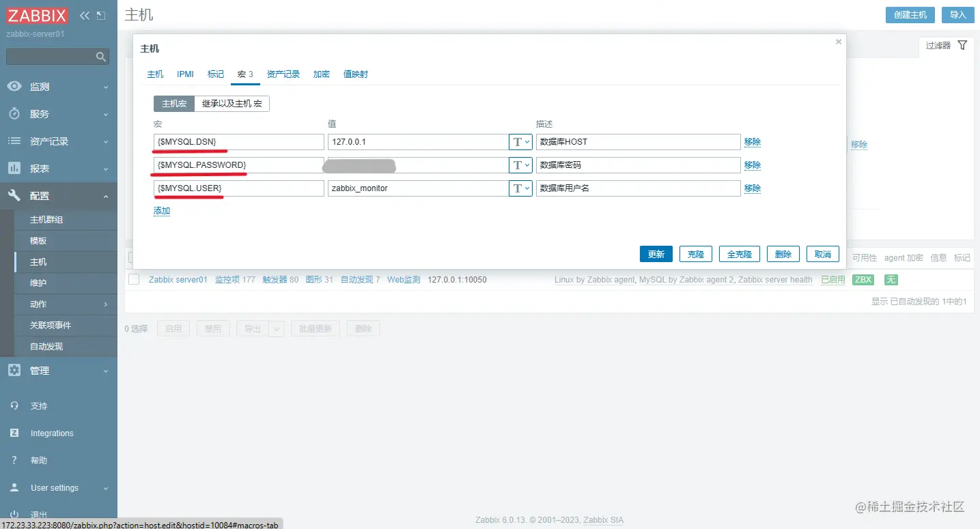Open value type dropdown for {$MYSQL.PASSWORD}
This screenshot has width=980, height=529.
click(520, 165)
